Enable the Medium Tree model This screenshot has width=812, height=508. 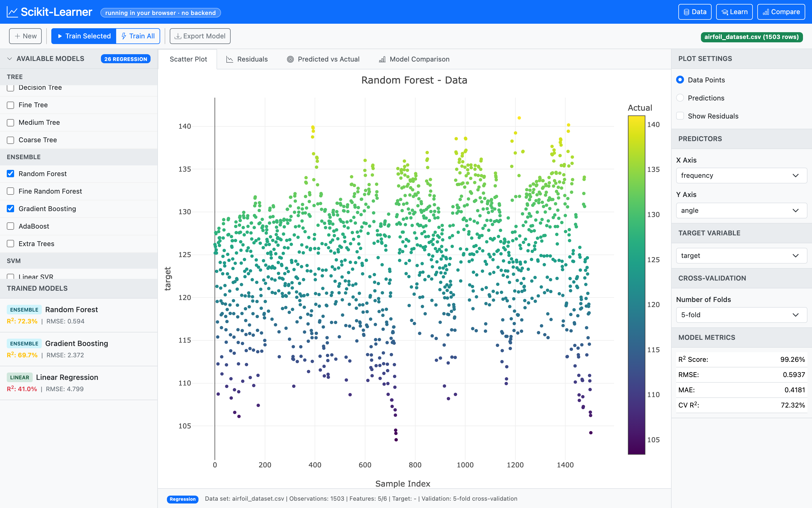pos(10,123)
